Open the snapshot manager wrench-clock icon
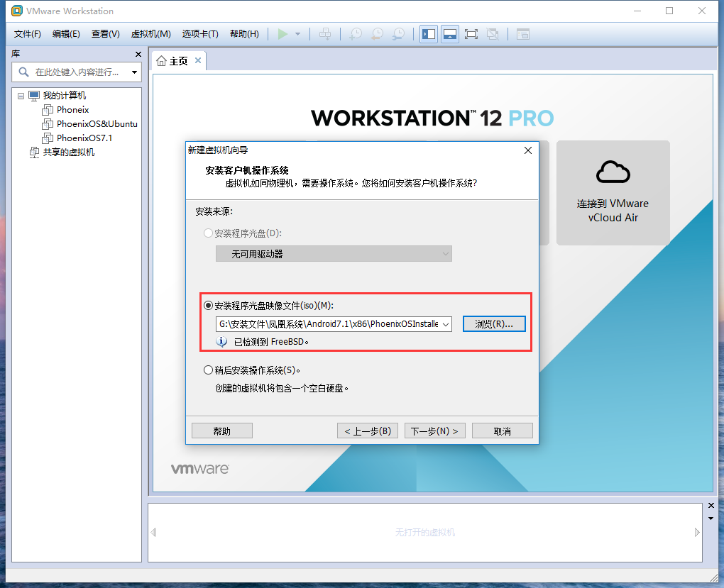Screen dimensions: 724x588 tap(398, 34)
